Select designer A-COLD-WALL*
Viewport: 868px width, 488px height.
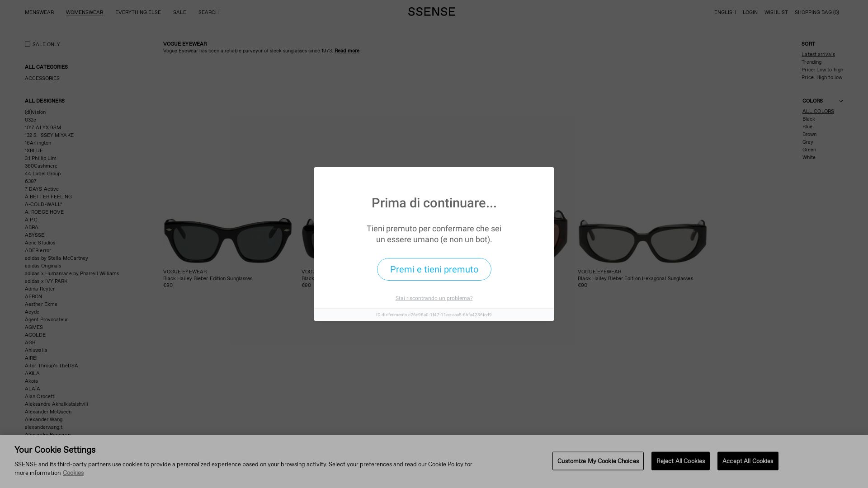click(43, 204)
